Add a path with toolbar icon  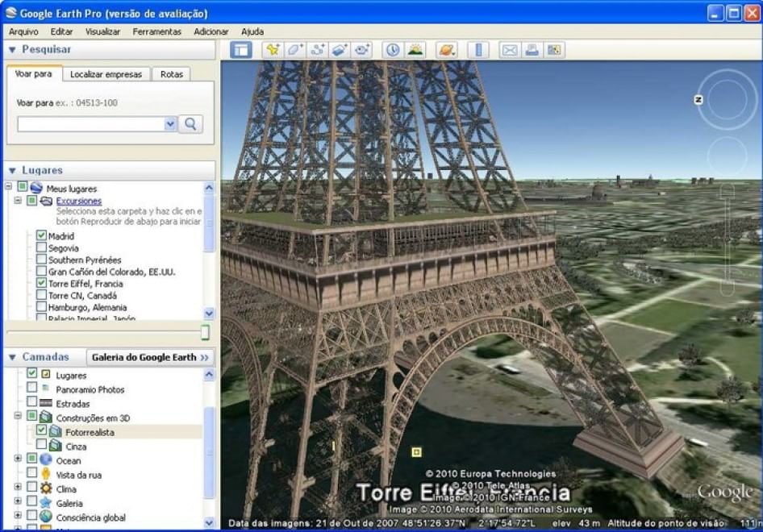pos(317,50)
